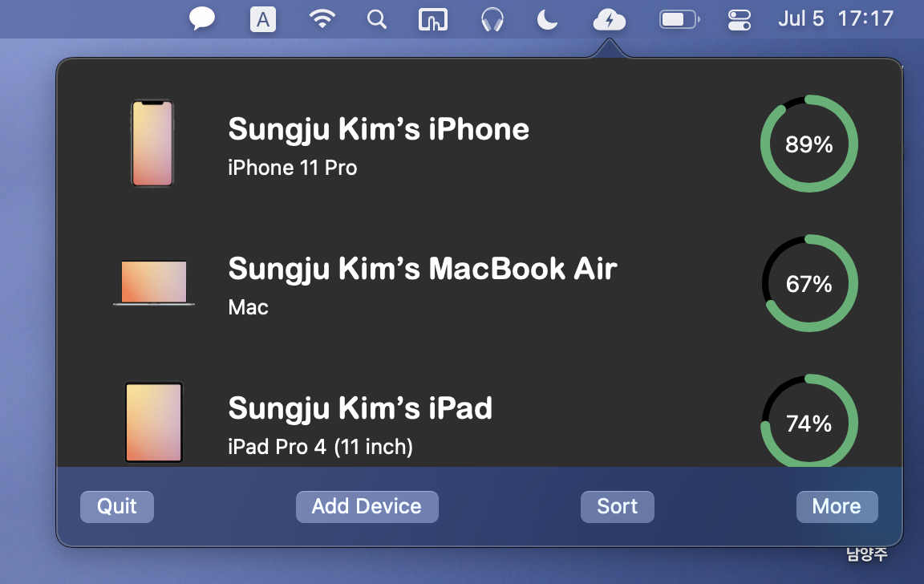Select Sungju Kim's iPhone name
This screenshot has width=924, height=584.
click(x=379, y=130)
